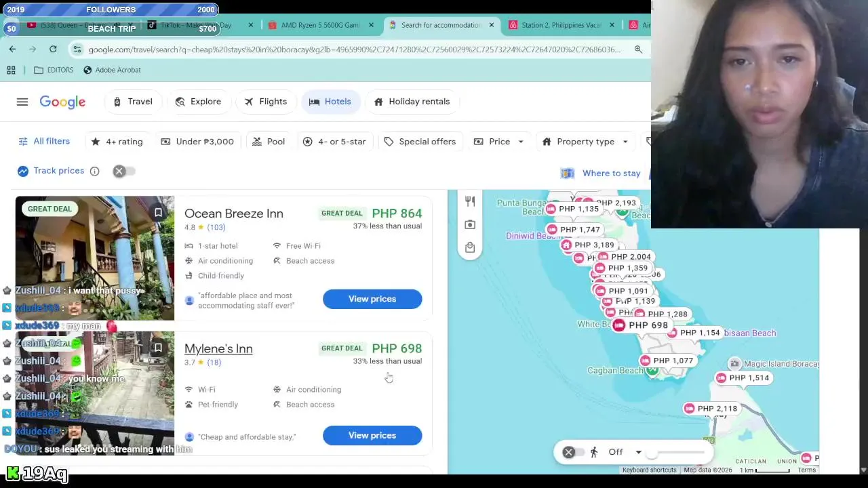
Task: Open the Adobe Acrobat bookmark
Action: [x=112, y=70]
